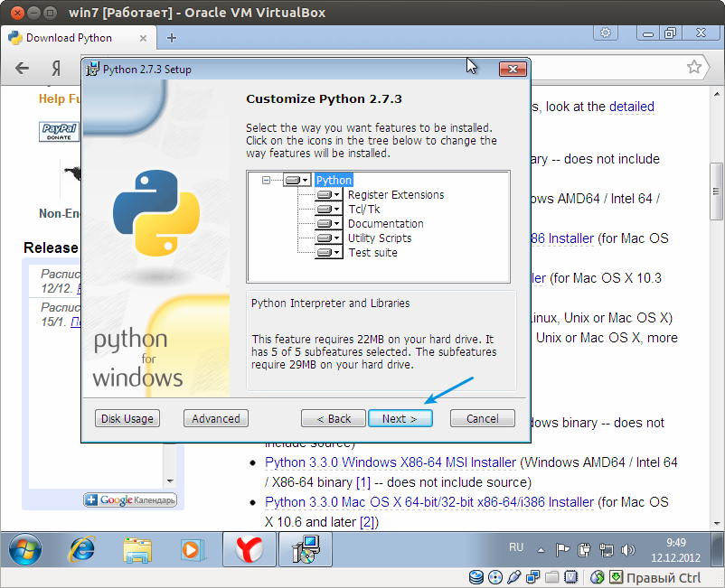The height and width of the screenshot is (588, 725).
Task: Open Windows Media Player from taskbar
Action: point(192,550)
